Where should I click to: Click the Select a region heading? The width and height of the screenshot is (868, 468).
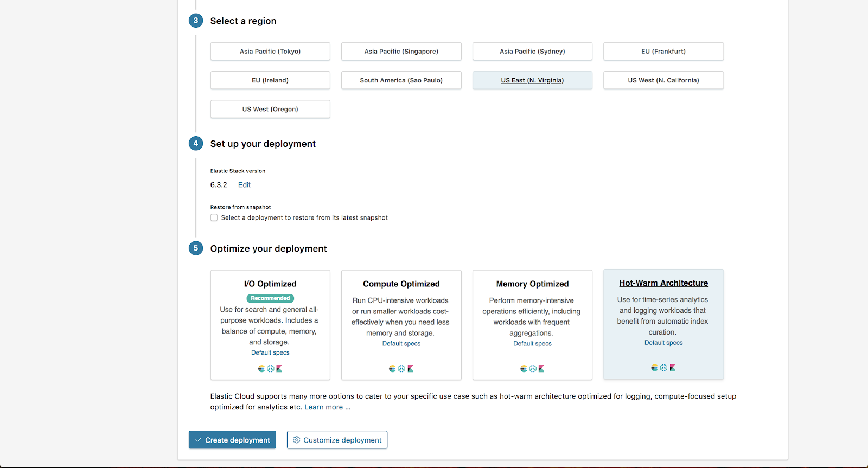point(243,21)
